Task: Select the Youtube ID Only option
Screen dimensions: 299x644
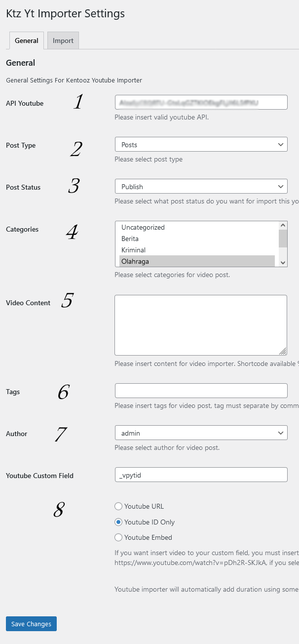Action: (x=118, y=522)
